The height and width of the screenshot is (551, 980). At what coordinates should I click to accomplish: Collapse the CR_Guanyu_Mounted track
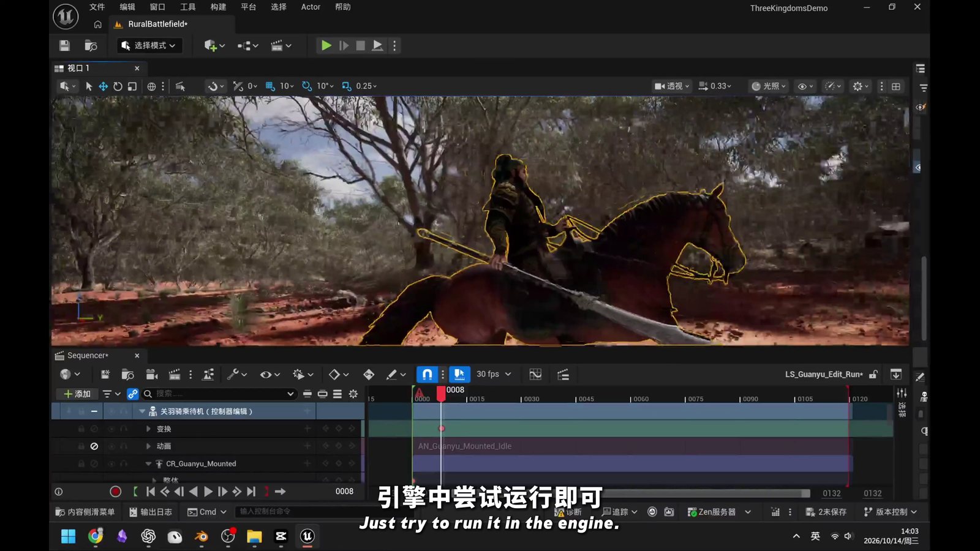(148, 464)
